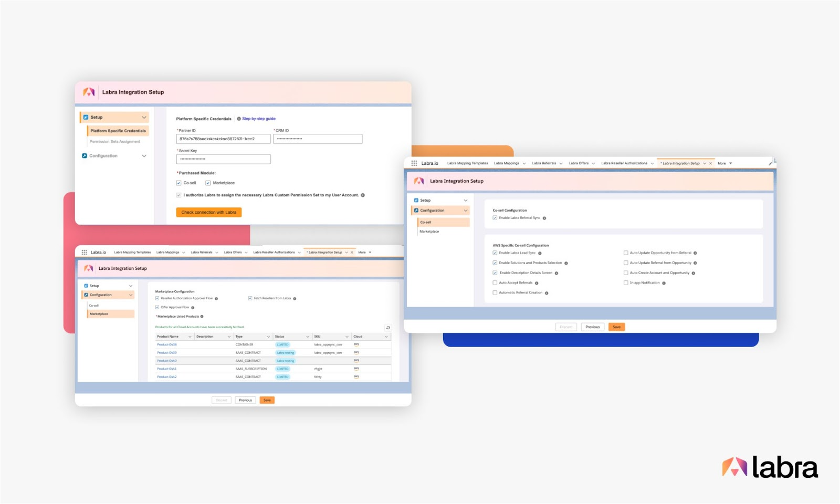Viewport: 840px width, 504px height.
Task: Open the Step-by-step guide link
Action: pos(259,119)
